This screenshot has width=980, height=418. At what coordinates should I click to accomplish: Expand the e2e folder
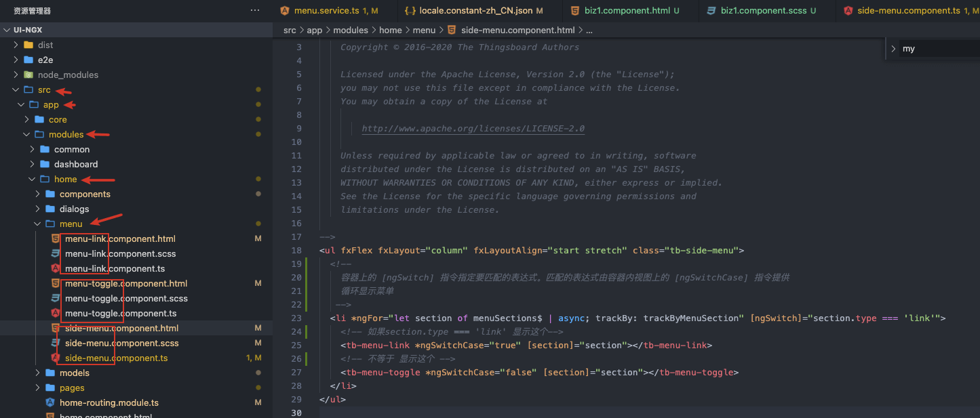tap(16, 60)
